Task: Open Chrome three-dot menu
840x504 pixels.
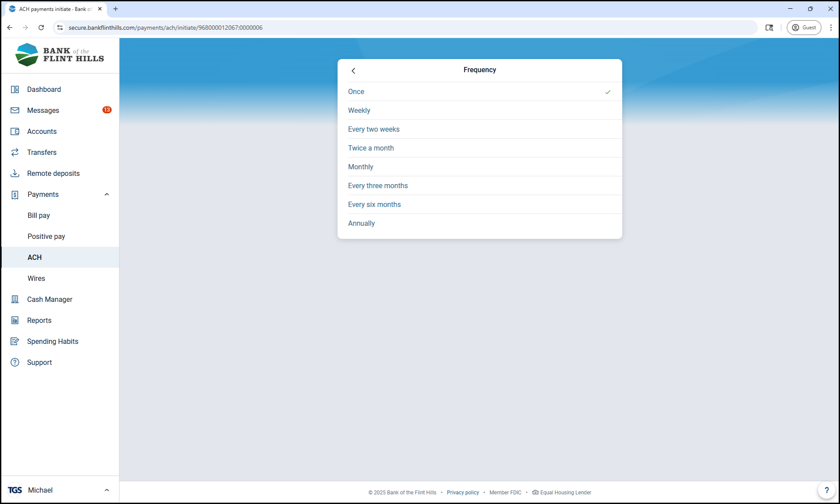Action: click(831, 28)
